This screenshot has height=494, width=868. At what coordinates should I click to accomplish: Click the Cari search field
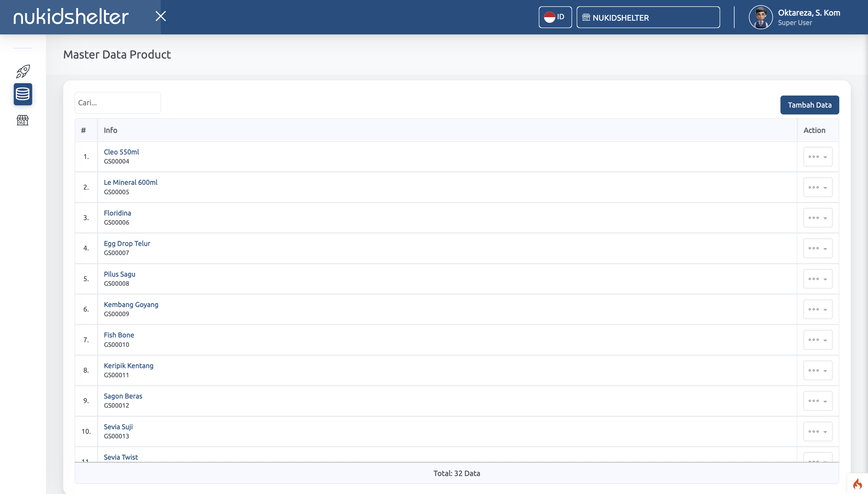pyautogui.click(x=117, y=103)
